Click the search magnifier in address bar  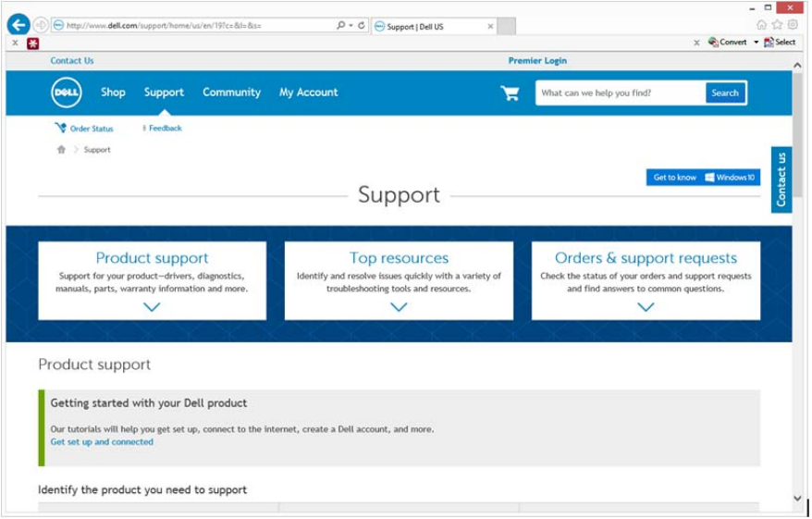(340, 25)
